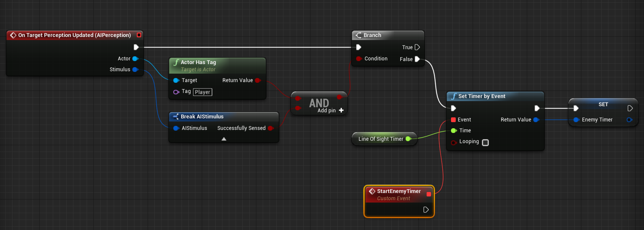Click the AIStimulus input pin
The image size is (644, 230).
pos(176,128)
